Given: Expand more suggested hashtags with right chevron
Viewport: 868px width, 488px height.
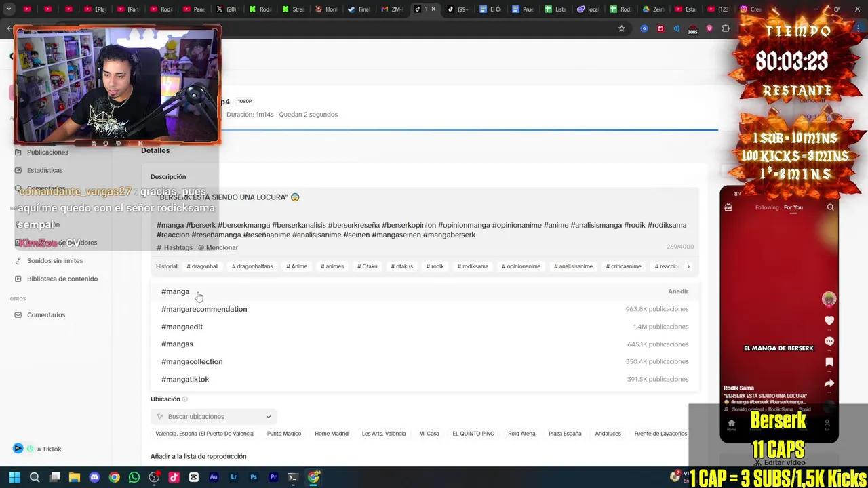Looking at the screenshot, I should pyautogui.click(x=688, y=266).
